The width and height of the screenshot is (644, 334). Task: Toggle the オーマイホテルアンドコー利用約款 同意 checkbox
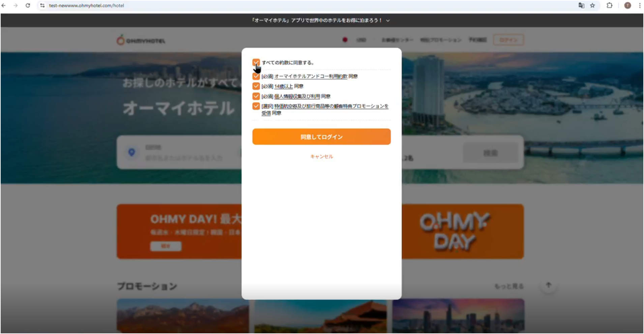[x=256, y=76]
